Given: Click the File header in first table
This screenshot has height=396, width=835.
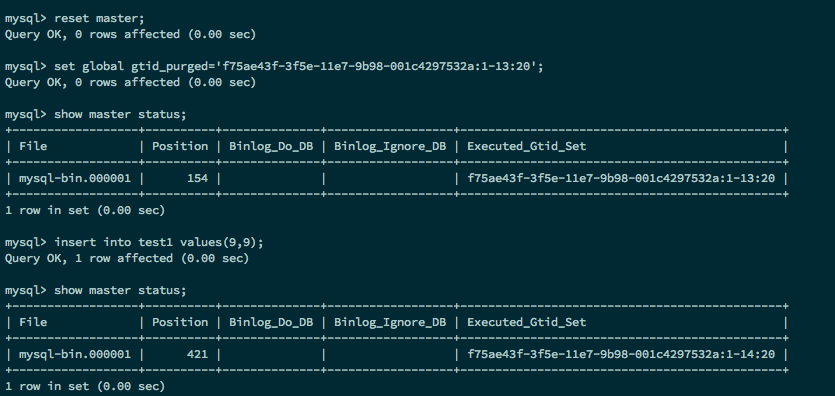Looking at the screenshot, I should click(33, 146).
